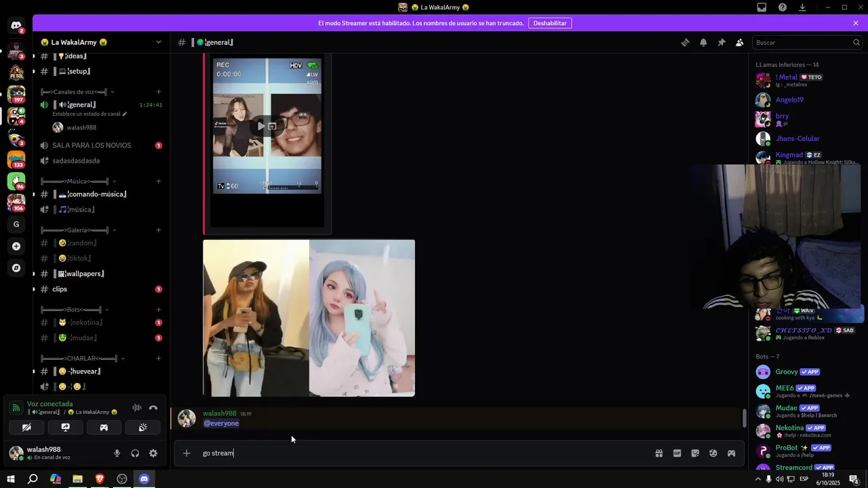The image size is (868, 488).
Task: Open notification settings bell icon
Action: pyautogui.click(x=703, y=42)
